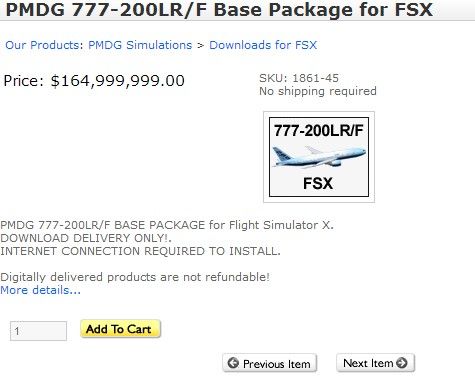
Task: Click the PMDG 777-200LR/F page title heading
Action: [219, 9]
